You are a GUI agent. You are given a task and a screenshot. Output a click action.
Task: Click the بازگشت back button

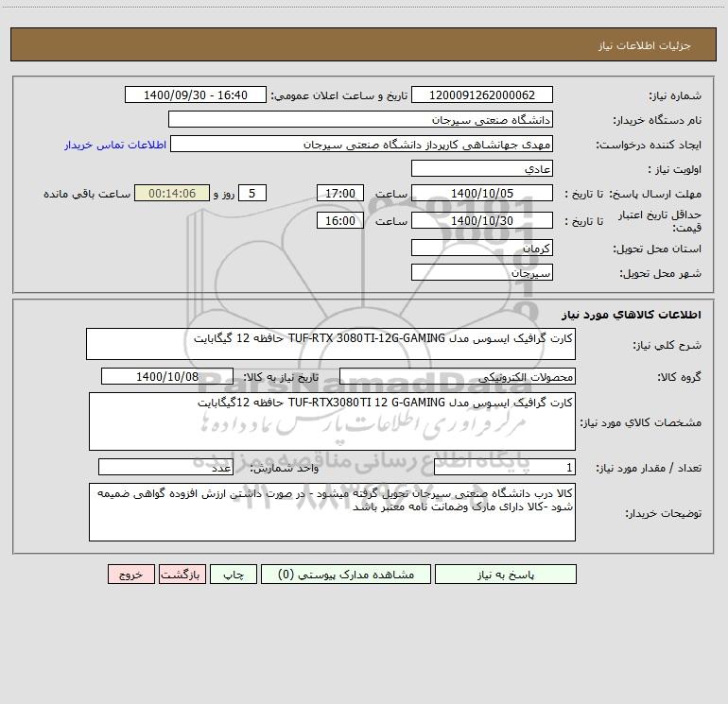pyautogui.click(x=182, y=574)
